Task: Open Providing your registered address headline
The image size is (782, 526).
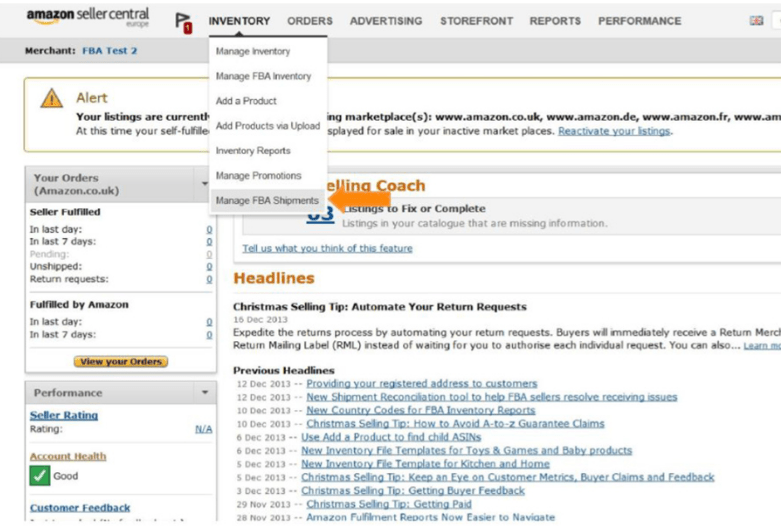Action: coord(422,383)
